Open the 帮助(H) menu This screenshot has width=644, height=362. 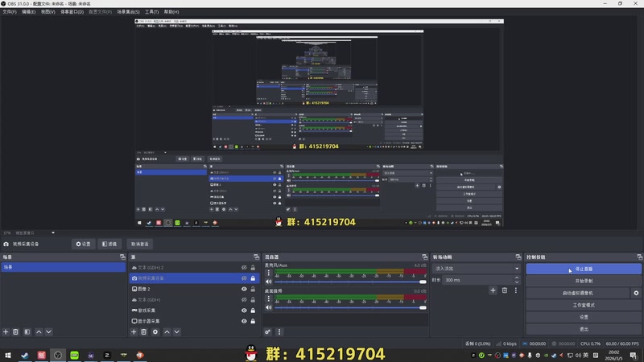pyautogui.click(x=171, y=12)
